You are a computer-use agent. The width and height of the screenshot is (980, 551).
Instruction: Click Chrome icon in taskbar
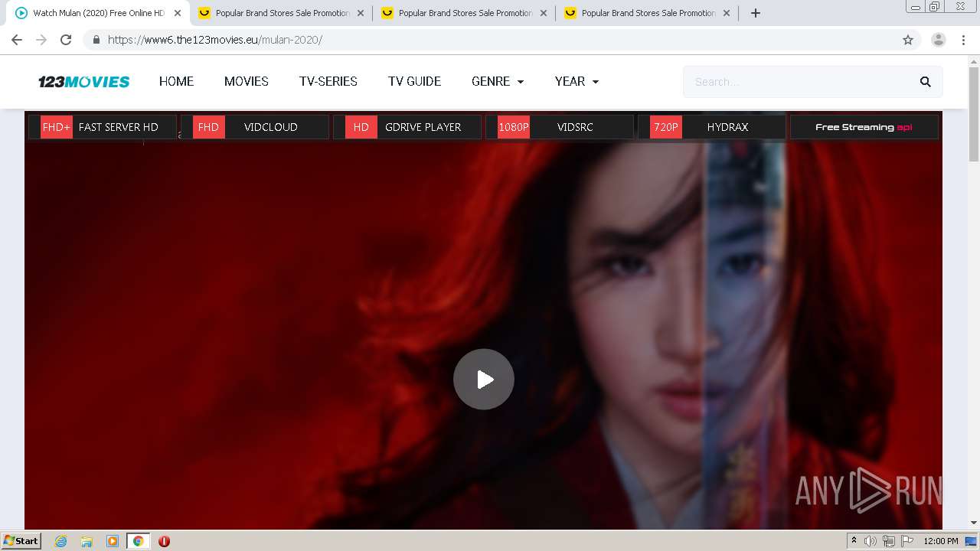point(138,541)
